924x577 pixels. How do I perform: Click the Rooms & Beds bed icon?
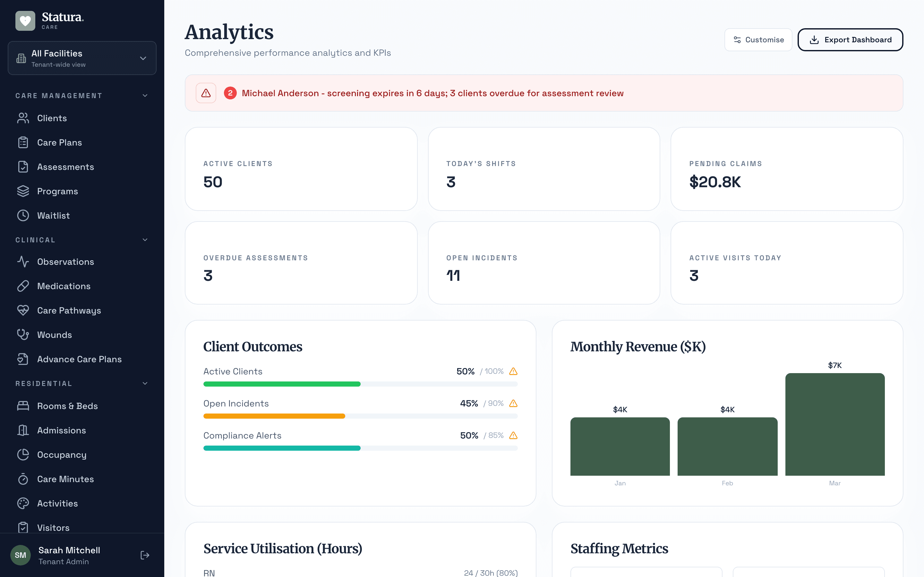point(23,406)
